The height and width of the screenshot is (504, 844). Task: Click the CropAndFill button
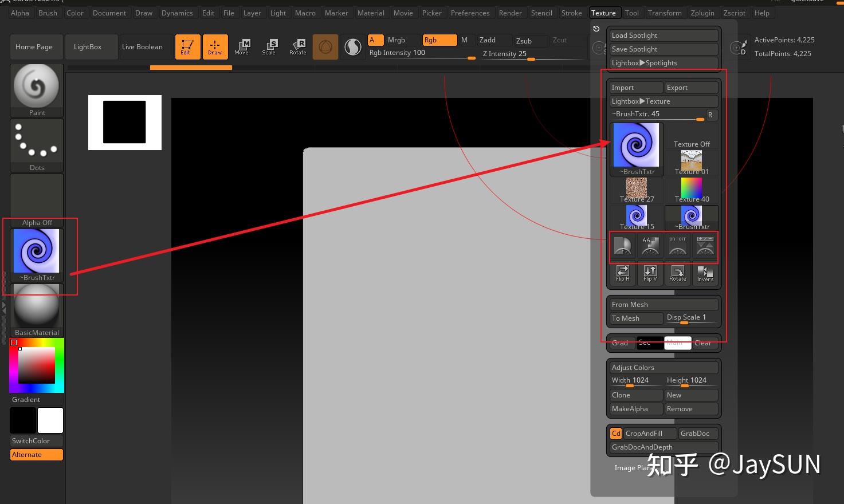pyautogui.click(x=650, y=434)
